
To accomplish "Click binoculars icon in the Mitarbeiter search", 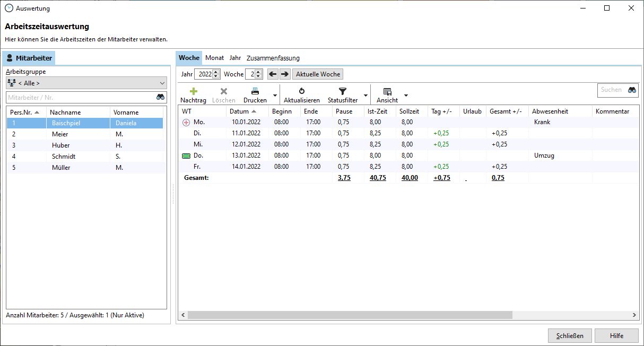I will [160, 97].
